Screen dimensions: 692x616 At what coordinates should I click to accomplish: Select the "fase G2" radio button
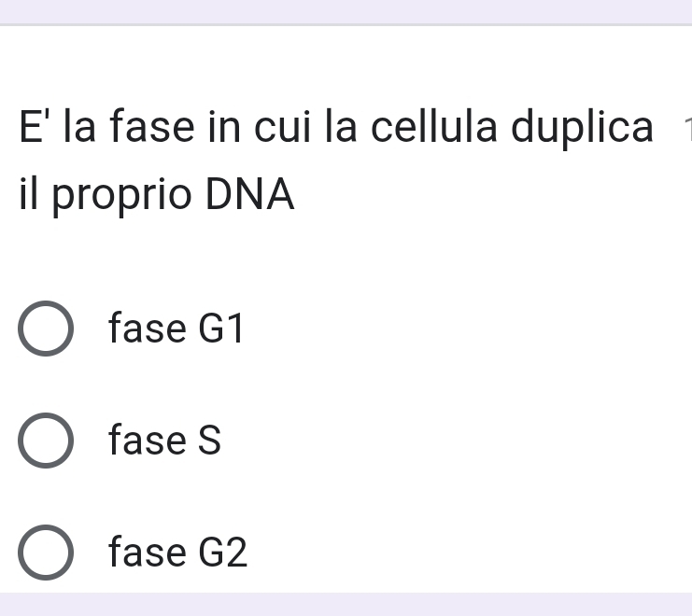(45, 553)
